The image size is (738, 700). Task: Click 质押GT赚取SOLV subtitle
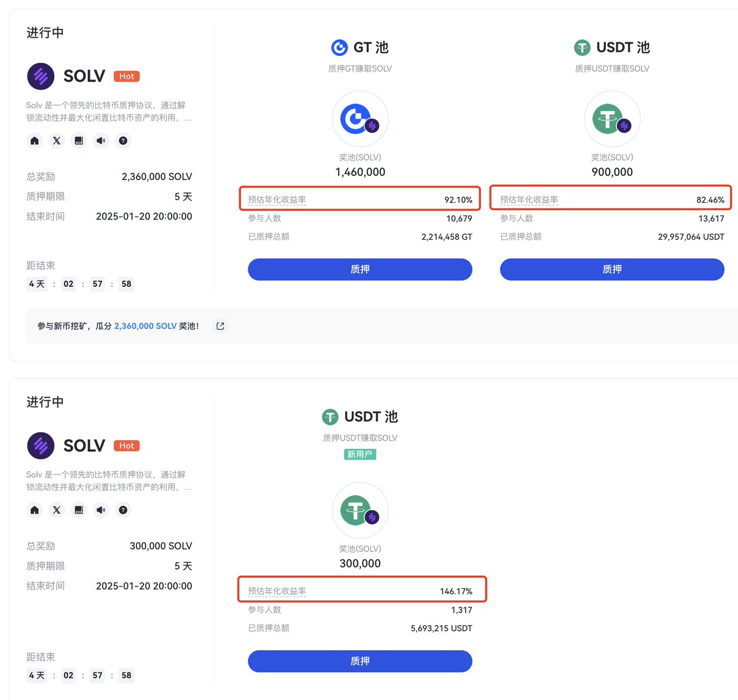pyautogui.click(x=360, y=69)
